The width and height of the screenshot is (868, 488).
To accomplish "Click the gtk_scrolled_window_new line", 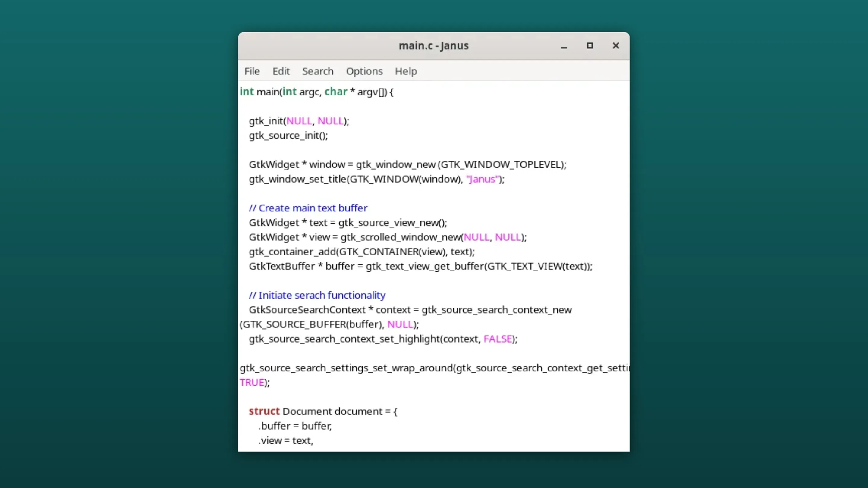I will point(388,237).
